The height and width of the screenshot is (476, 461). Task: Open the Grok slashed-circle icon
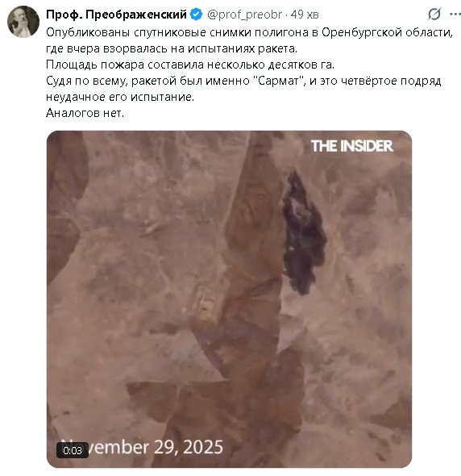coord(434,15)
